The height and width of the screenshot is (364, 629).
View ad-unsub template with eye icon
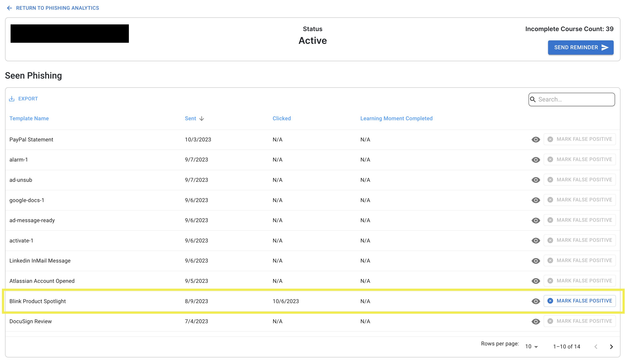tap(536, 180)
